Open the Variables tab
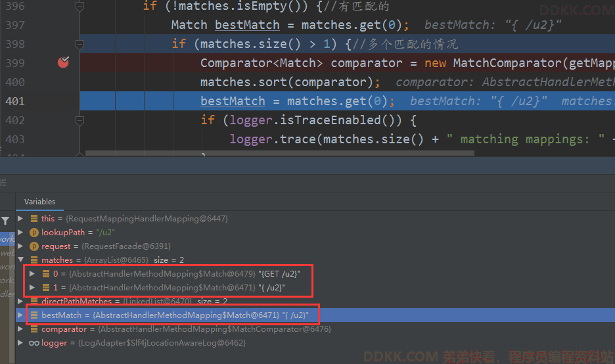 39,202
